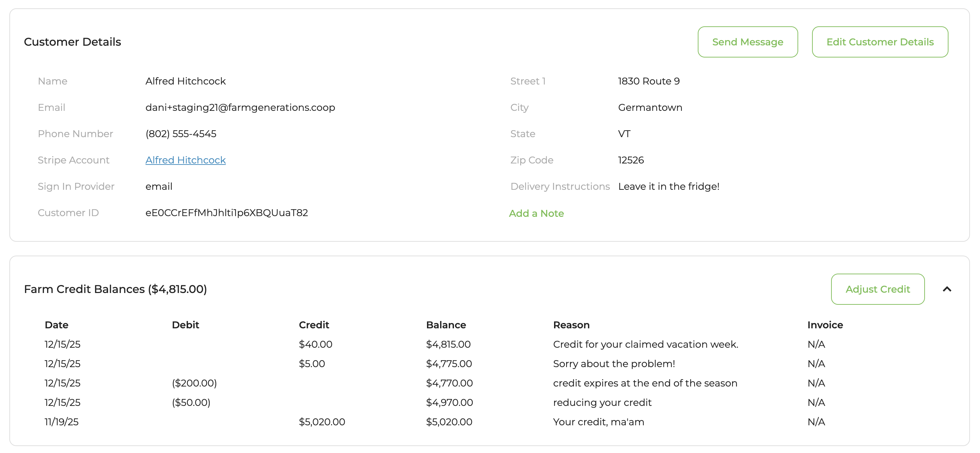Image resolution: width=980 pixels, height=453 pixels.
Task: Click the Farm Credit Balances heading
Action: [115, 289]
